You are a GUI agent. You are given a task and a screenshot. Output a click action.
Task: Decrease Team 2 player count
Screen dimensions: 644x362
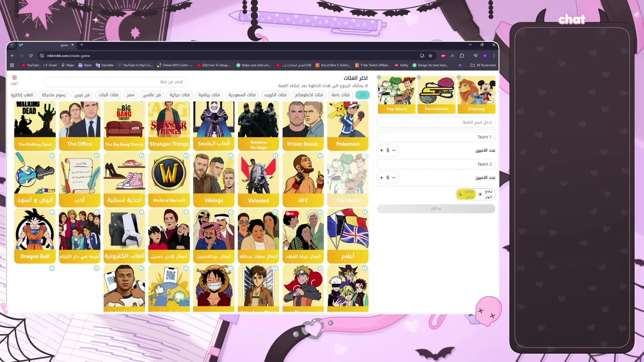(394, 177)
